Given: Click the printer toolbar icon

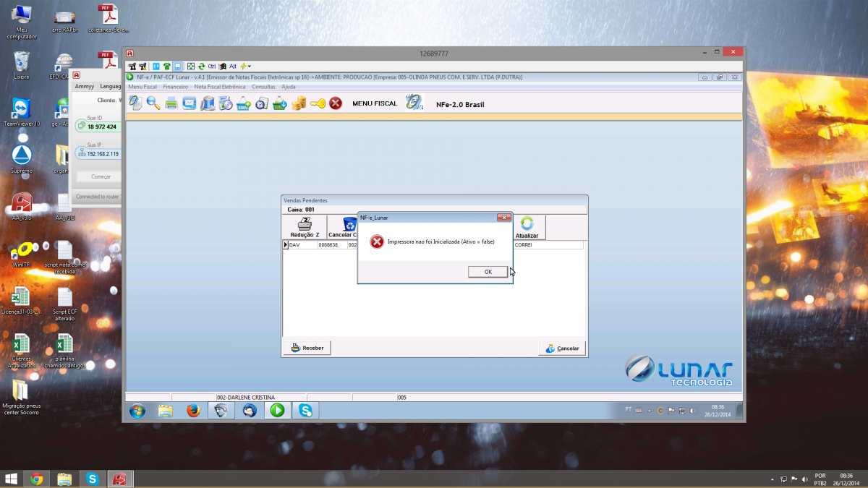Looking at the screenshot, I should pyautogui.click(x=171, y=103).
